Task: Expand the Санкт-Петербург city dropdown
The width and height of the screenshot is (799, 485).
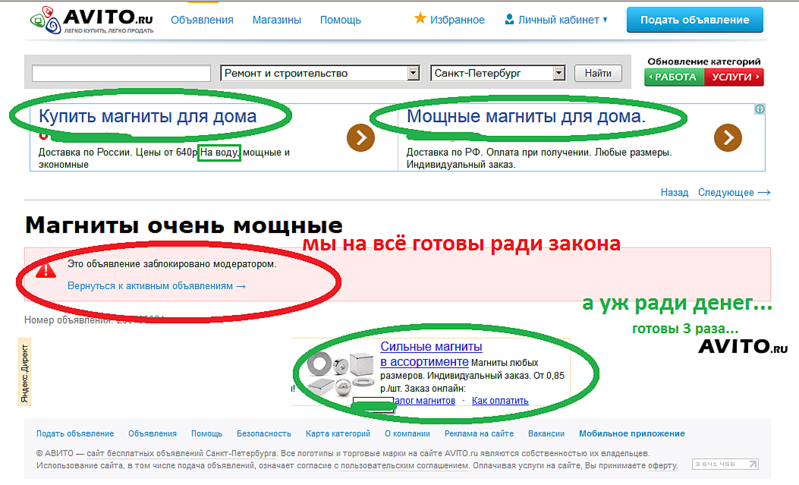Action: point(558,73)
